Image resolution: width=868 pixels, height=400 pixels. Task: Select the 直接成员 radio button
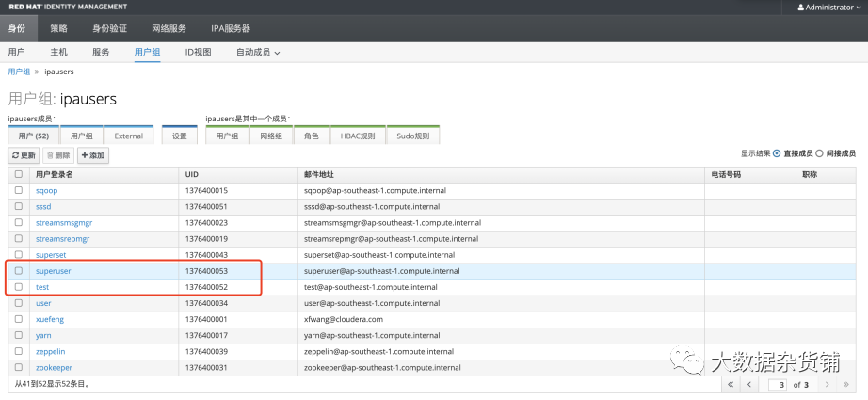coord(777,153)
